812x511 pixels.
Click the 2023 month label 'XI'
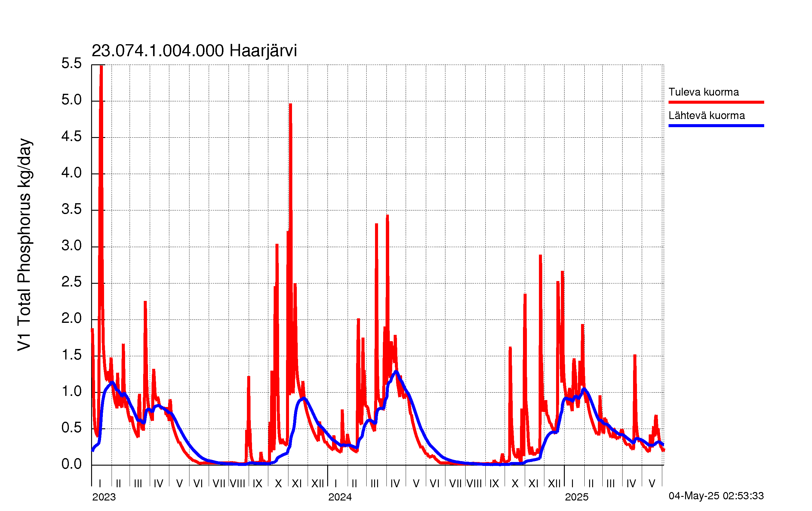pos(297,483)
